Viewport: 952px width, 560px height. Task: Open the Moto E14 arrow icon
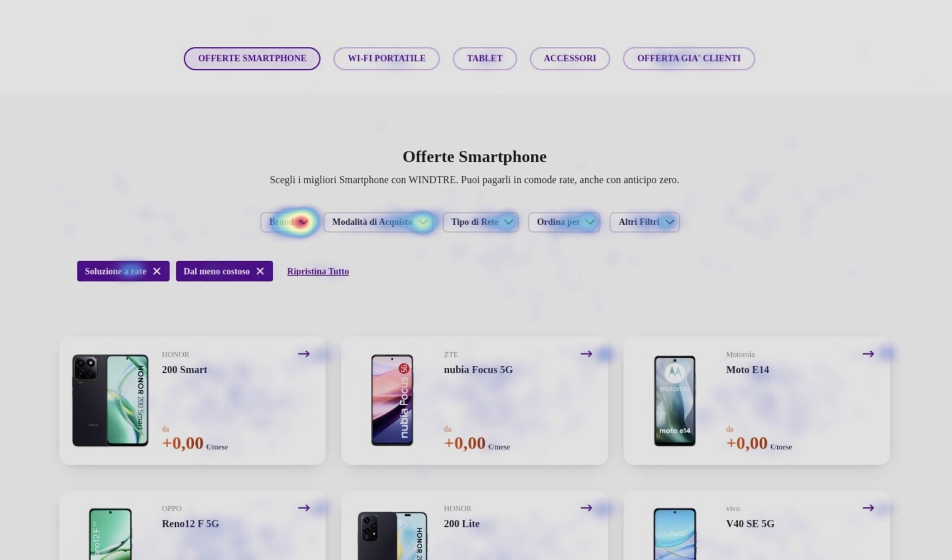868,354
